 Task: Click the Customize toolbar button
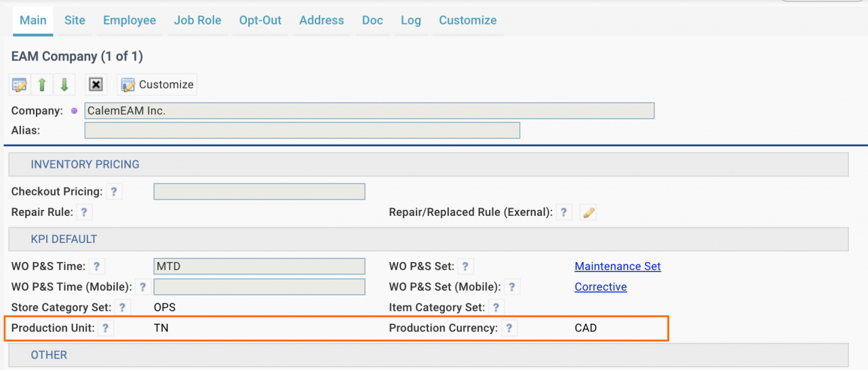pyautogui.click(x=157, y=85)
